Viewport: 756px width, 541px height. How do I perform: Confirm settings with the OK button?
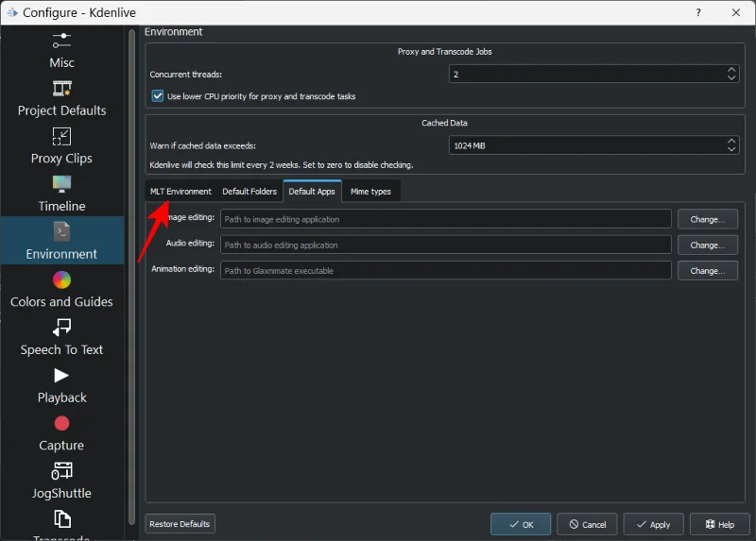pyautogui.click(x=521, y=524)
